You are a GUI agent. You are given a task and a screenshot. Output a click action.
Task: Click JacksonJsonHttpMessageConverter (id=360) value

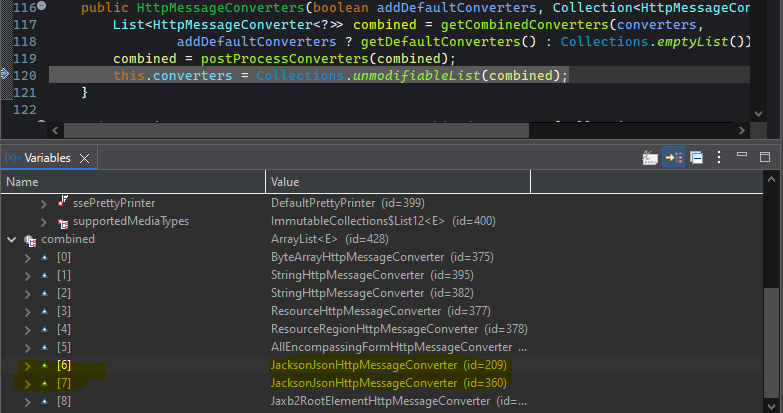pyautogui.click(x=389, y=383)
